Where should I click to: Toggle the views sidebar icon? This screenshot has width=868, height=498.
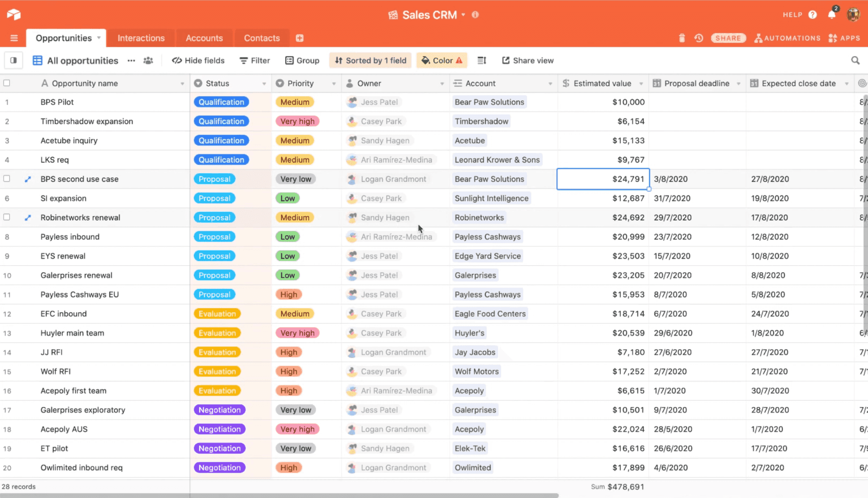click(x=14, y=61)
